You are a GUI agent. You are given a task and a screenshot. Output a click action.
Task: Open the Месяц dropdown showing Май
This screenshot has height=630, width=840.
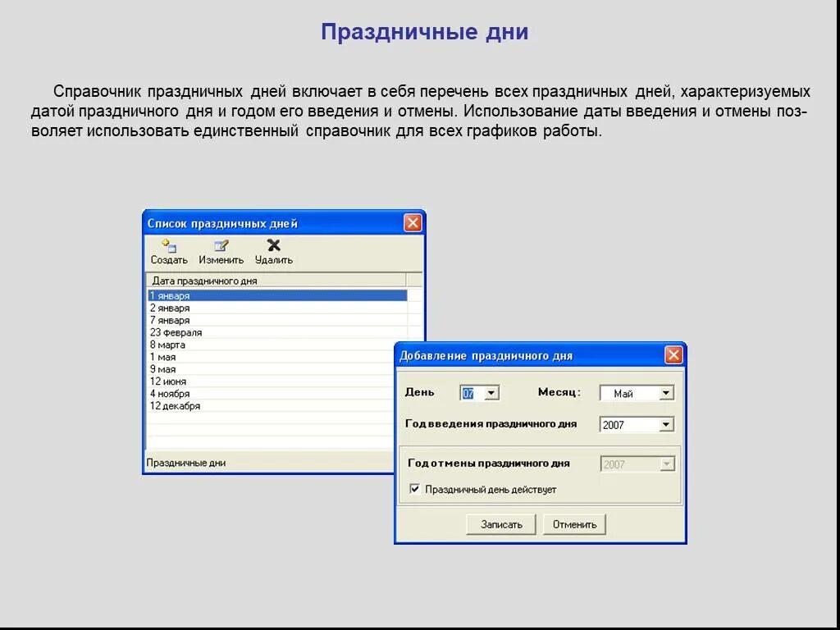coord(665,393)
